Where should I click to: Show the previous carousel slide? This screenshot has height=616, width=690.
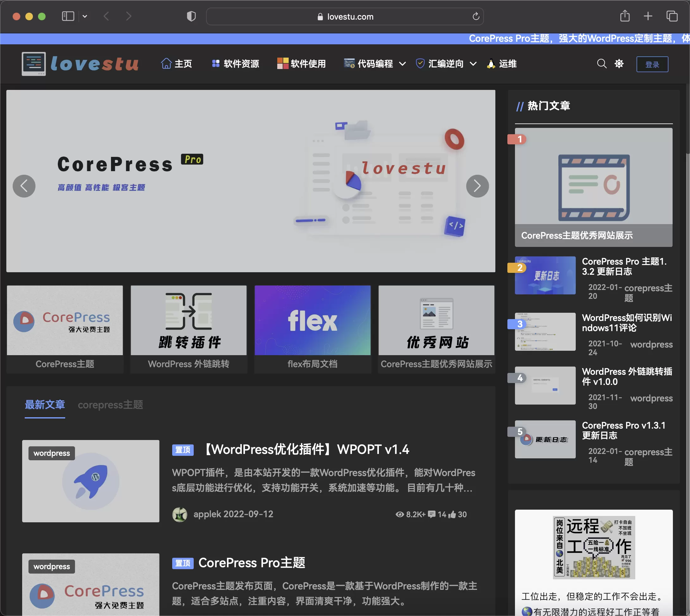[24, 186]
